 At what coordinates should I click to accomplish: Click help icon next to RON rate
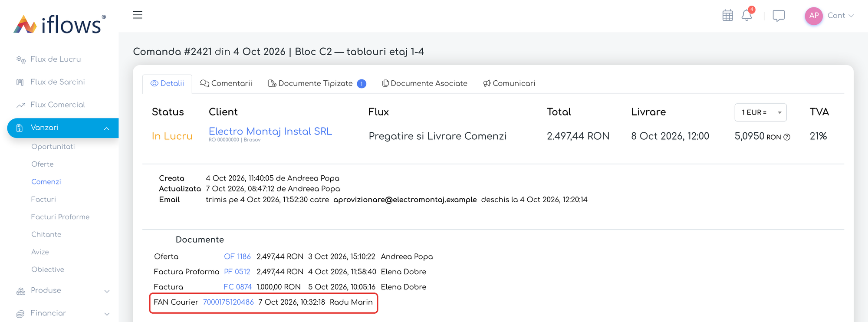pos(787,137)
